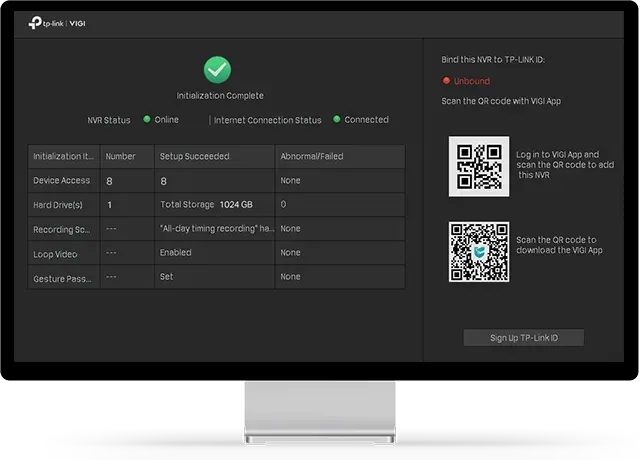Click Hard Drive(s) number value 1
This screenshot has width=640, height=460.
(109, 205)
